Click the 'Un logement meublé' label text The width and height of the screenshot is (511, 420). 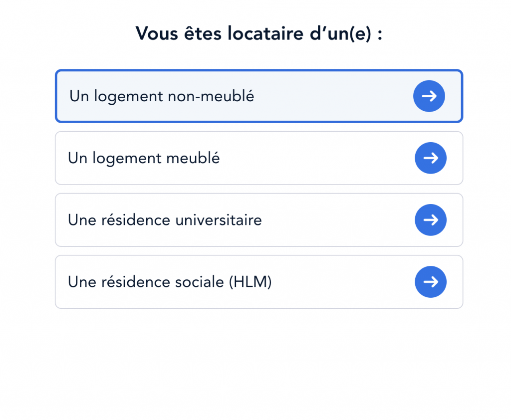(144, 158)
